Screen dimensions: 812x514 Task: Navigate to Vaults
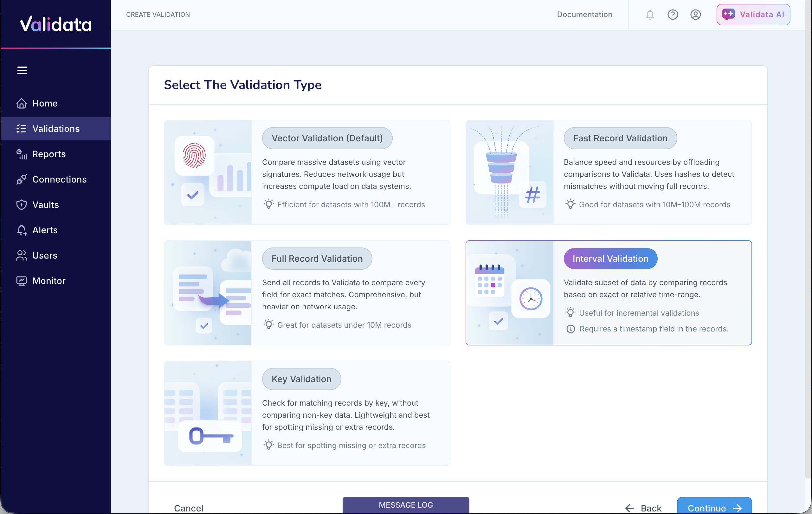click(x=45, y=205)
